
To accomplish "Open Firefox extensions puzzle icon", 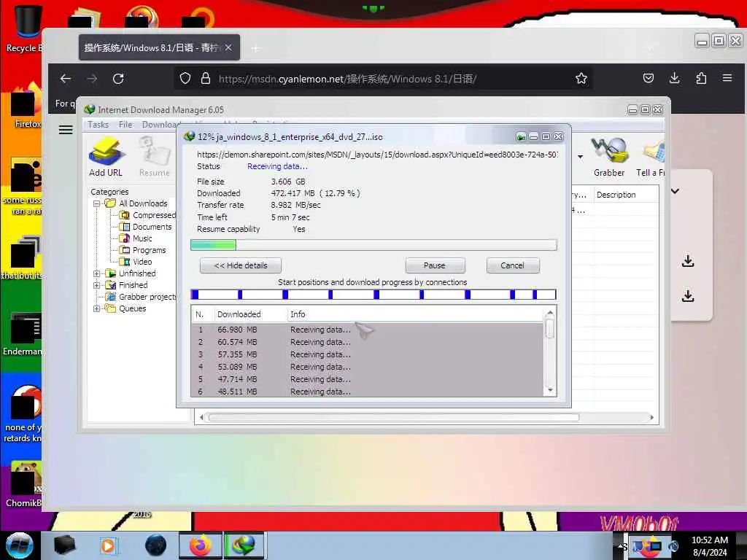I will point(701,78).
